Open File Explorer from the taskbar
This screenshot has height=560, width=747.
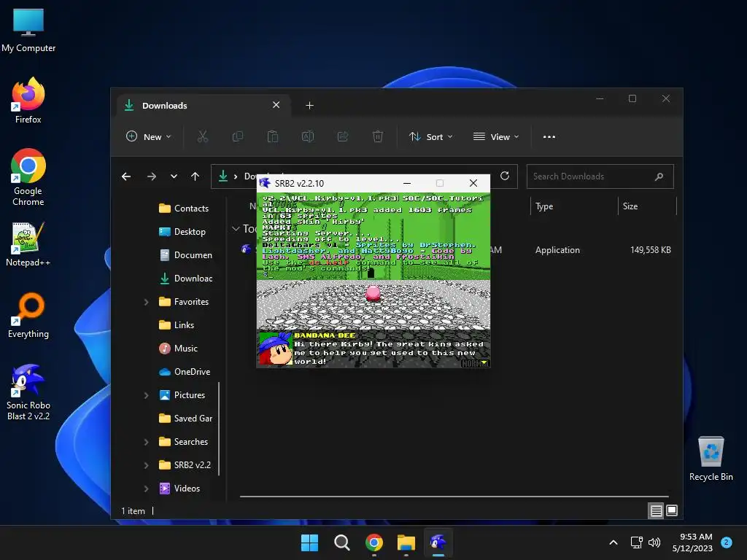pyautogui.click(x=406, y=542)
